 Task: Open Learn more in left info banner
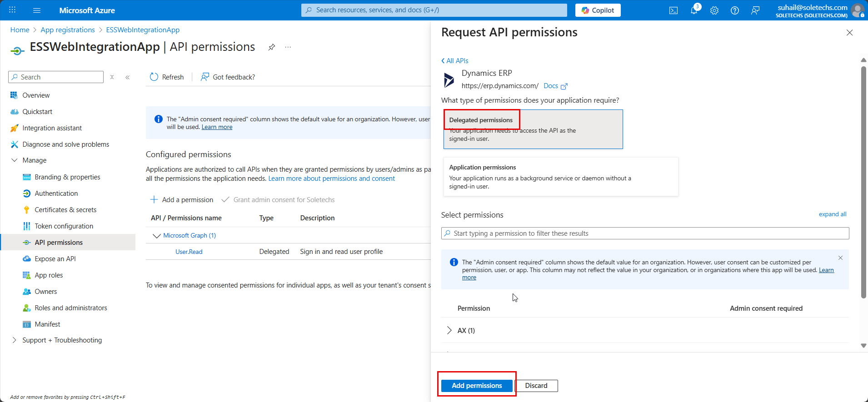(x=217, y=127)
